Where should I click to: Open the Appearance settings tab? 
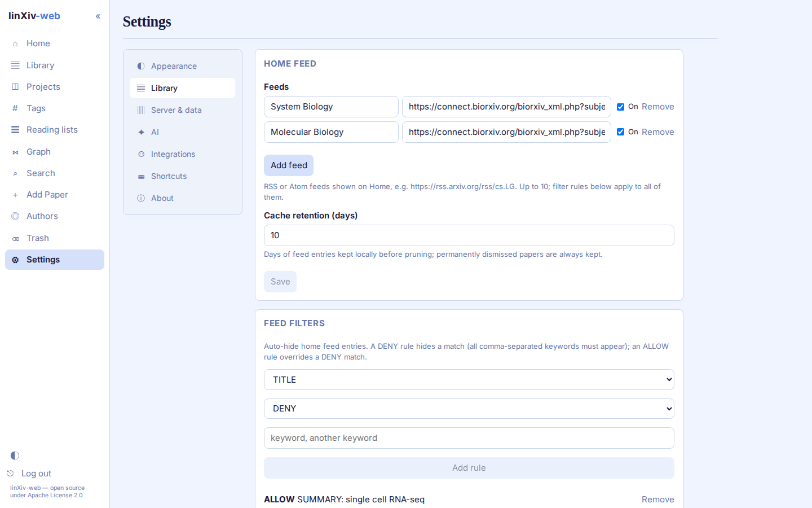pyautogui.click(x=182, y=66)
